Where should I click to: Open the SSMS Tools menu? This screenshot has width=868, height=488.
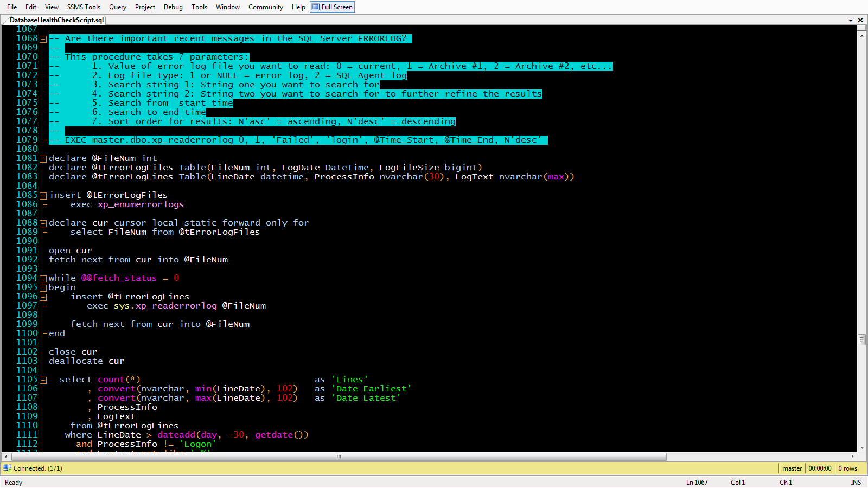84,7
